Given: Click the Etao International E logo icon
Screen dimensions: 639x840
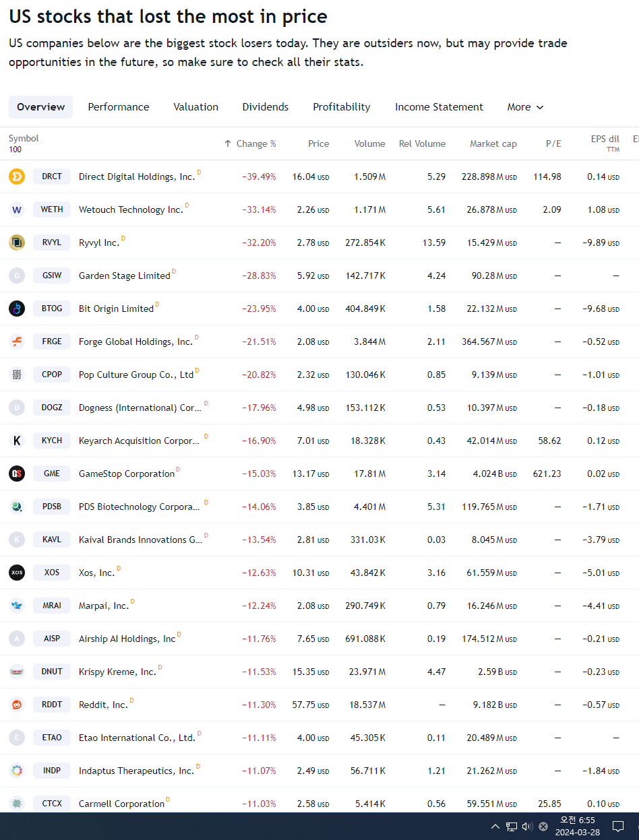Looking at the screenshot, I should point(17,738).
